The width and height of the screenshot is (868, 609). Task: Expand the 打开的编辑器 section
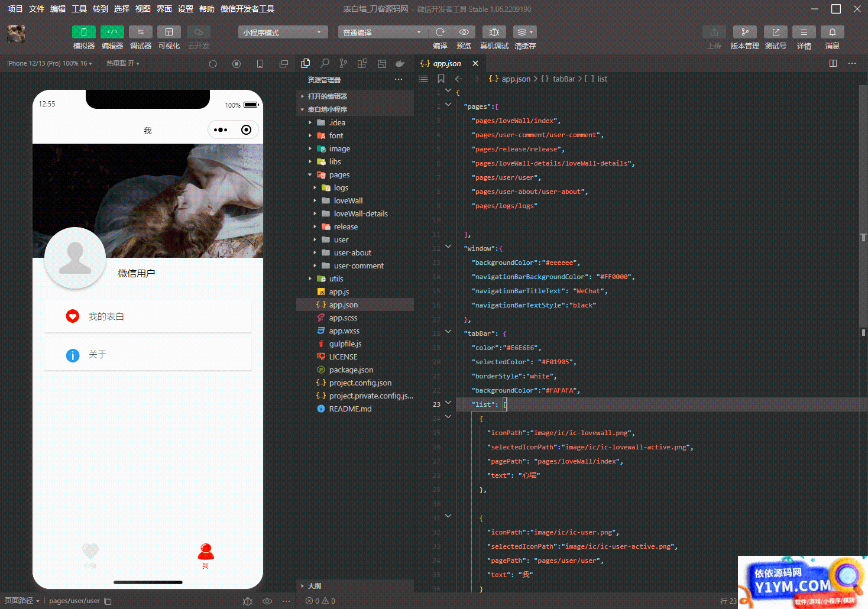click(x=355, y=96)
